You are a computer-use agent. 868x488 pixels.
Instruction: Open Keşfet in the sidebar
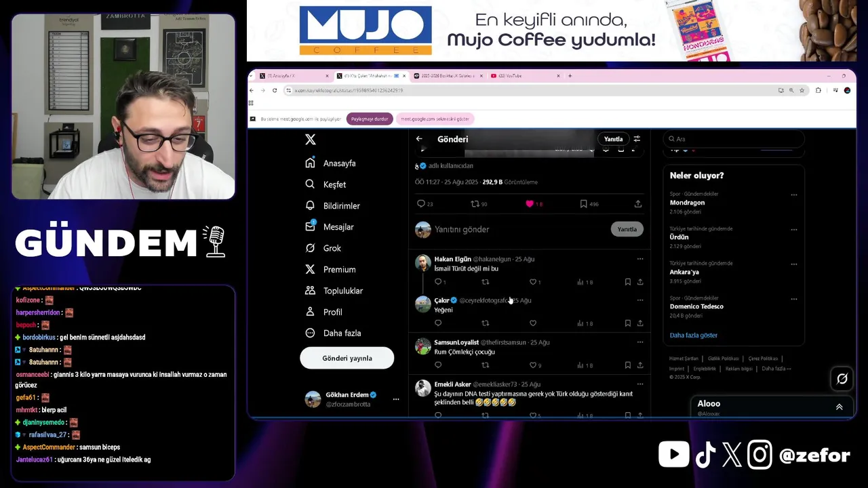coord(325,184)
